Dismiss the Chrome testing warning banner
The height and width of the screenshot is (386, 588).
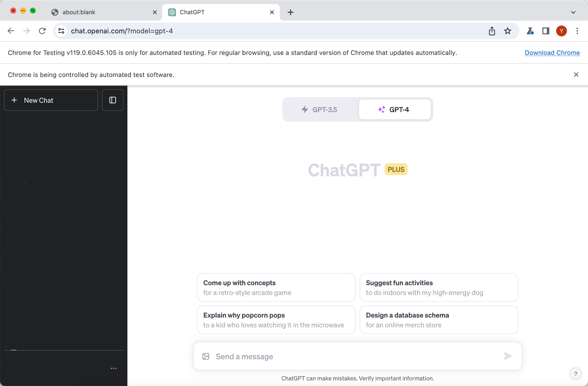pyautogui.click(x=576, y=75)
